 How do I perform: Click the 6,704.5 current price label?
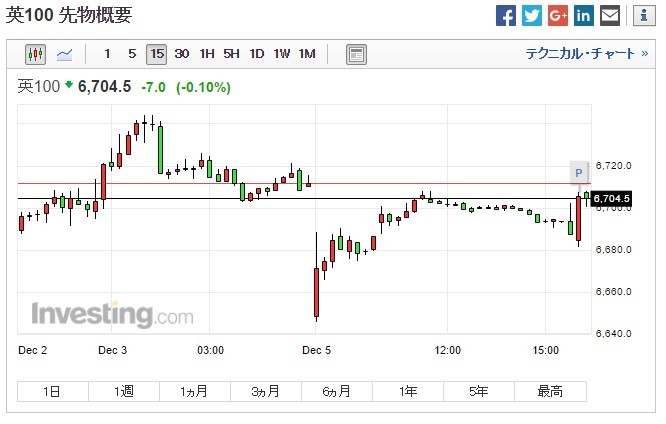pyautogui.click(x=612, y=198)
